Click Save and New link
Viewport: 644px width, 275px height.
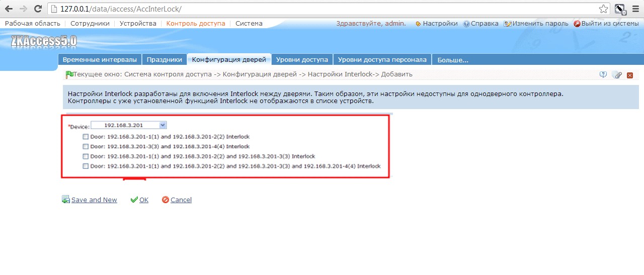coord(94,200)
